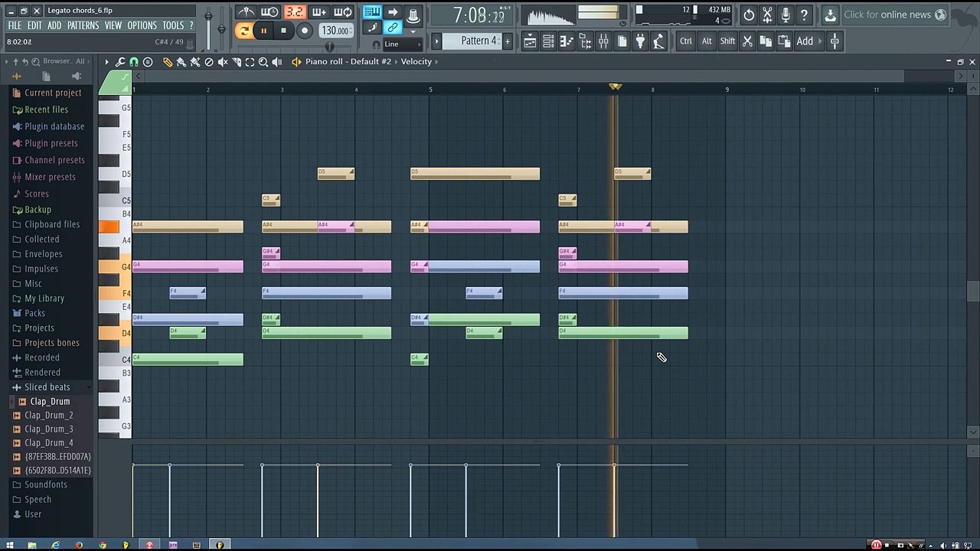The height and width of the screenshot is (551, 980).
Task: Toggle the metronome button
Action: click(247, 12)
